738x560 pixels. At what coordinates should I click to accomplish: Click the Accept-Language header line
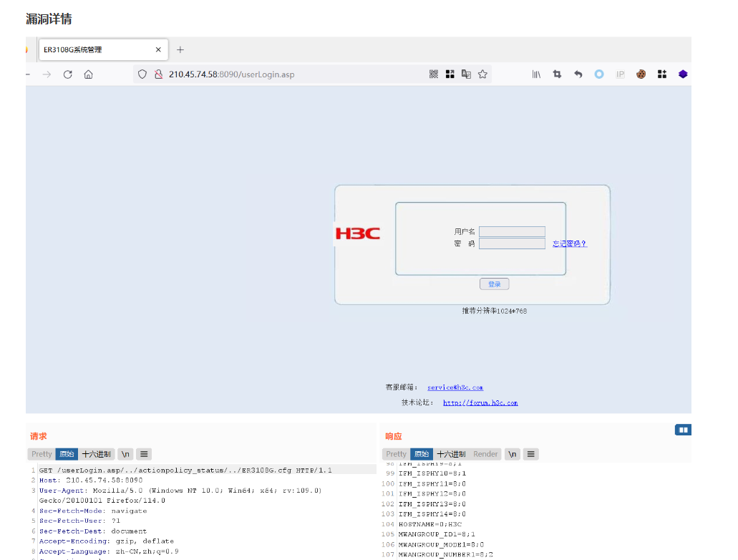click(x=109, y=551)
